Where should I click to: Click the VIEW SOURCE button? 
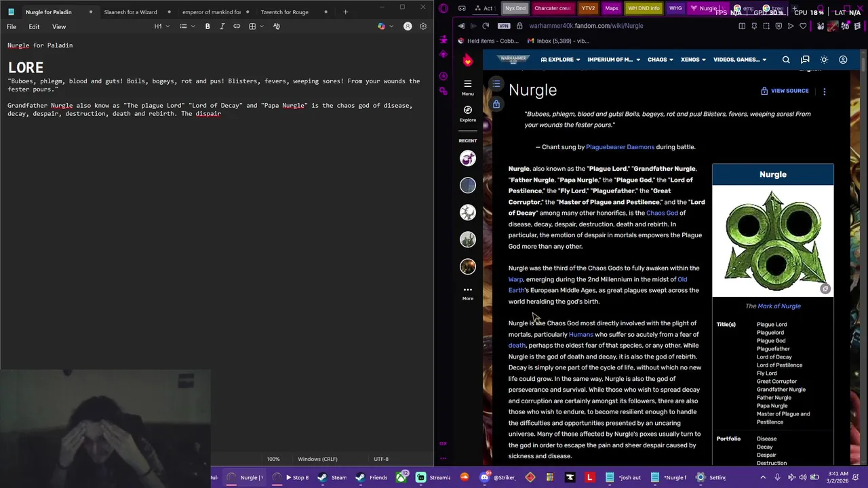(x=785, y=91)
